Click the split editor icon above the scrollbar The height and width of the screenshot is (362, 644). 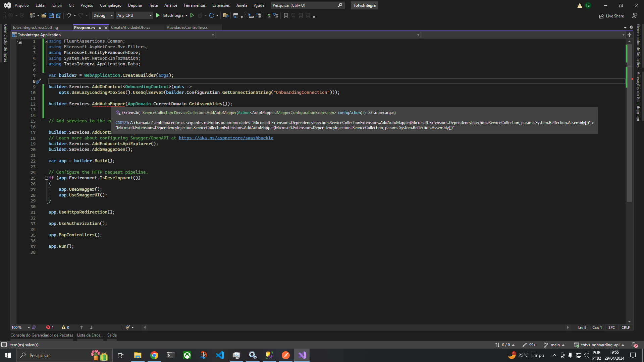(630, 35)
